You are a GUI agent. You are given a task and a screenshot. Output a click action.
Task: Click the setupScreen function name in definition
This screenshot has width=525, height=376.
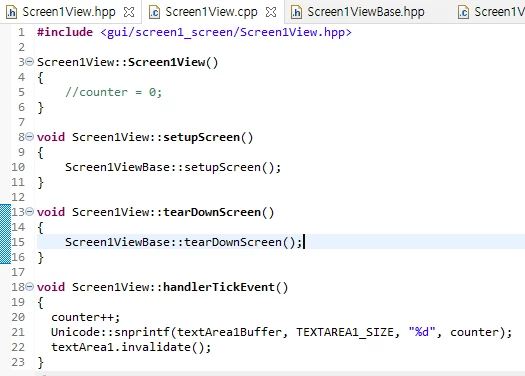pos(202,137)
